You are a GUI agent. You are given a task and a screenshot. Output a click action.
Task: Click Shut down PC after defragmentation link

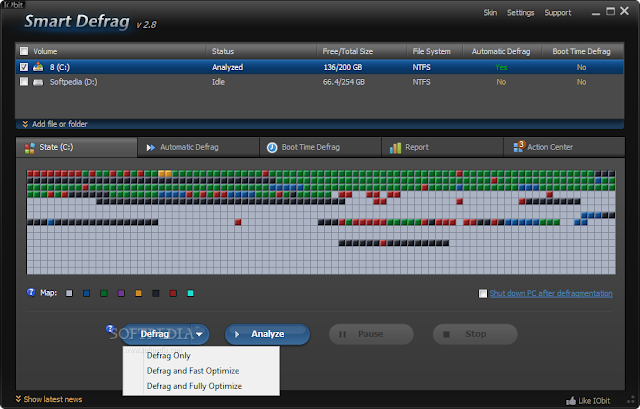(x=551, y=293)
